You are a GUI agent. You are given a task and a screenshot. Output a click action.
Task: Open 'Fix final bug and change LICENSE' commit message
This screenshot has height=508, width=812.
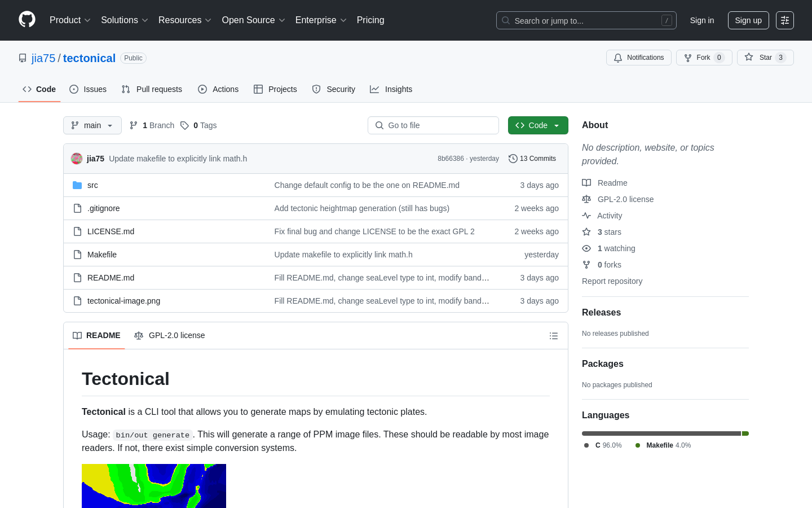(374, 231)
